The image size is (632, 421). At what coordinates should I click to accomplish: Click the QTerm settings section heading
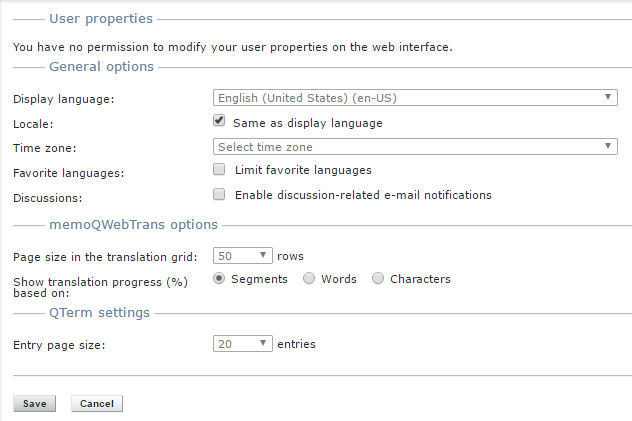tap(99, 313)
